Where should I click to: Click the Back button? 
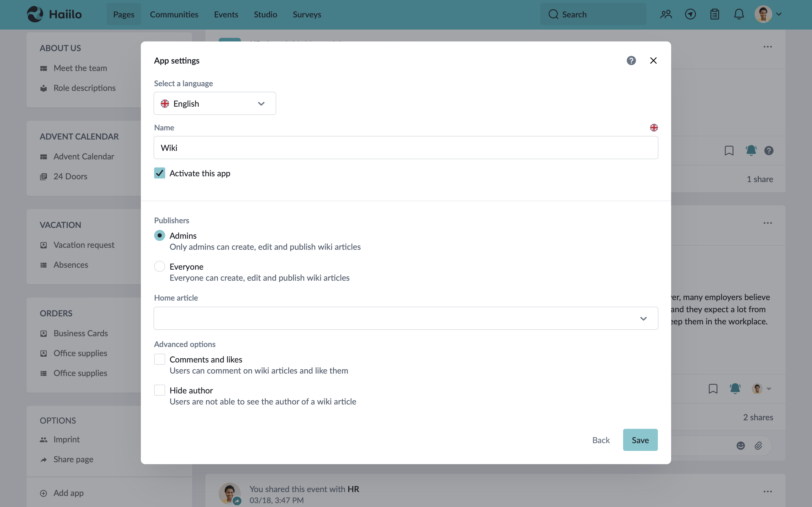coord(601,440)
